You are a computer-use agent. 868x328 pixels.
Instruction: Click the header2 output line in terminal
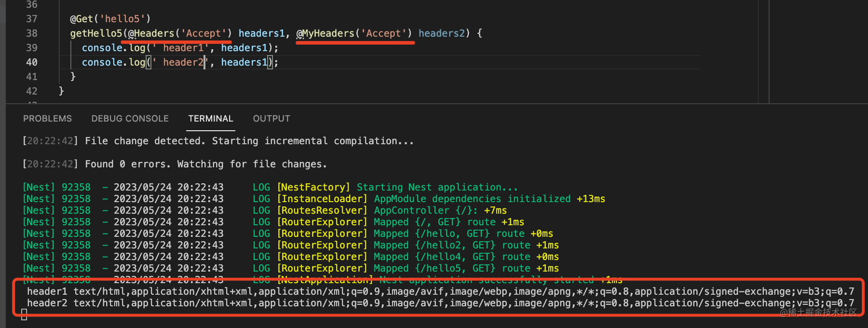tap(440, 303)
